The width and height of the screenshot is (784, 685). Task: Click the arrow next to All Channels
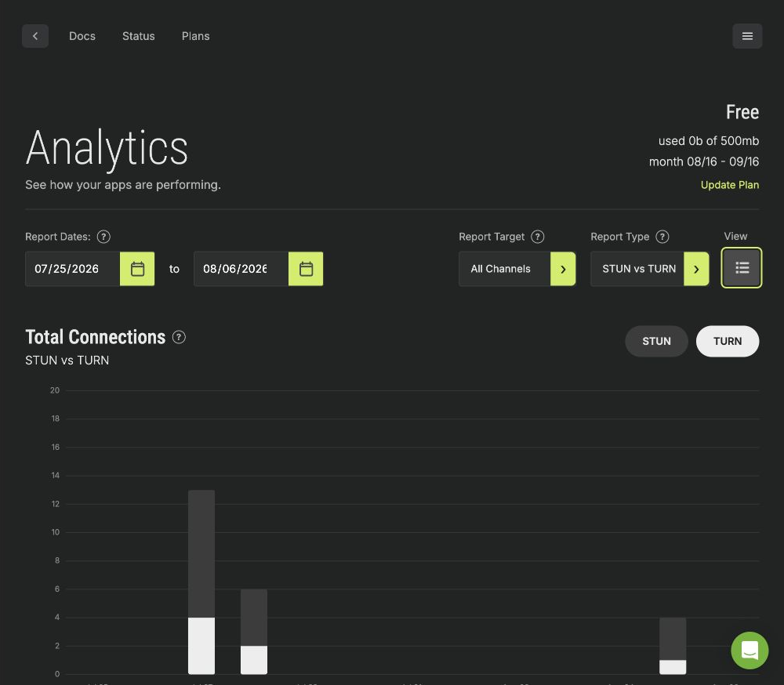point(563,269)
